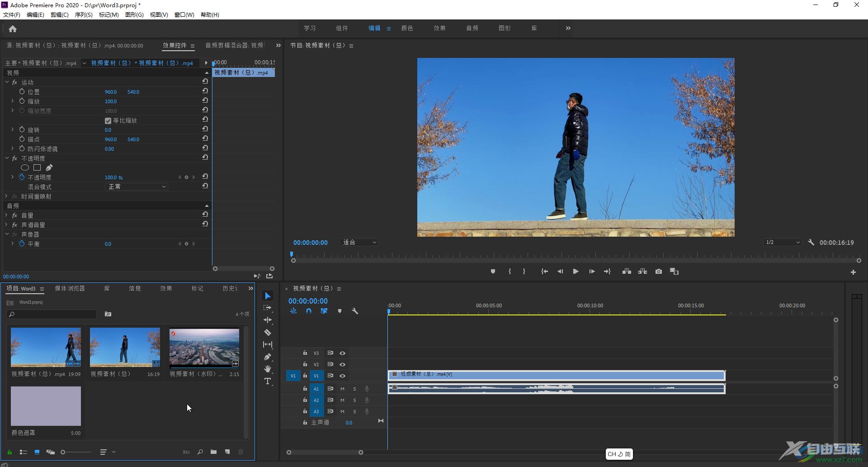
Task: Solo audio track A2
Action: 354,400
